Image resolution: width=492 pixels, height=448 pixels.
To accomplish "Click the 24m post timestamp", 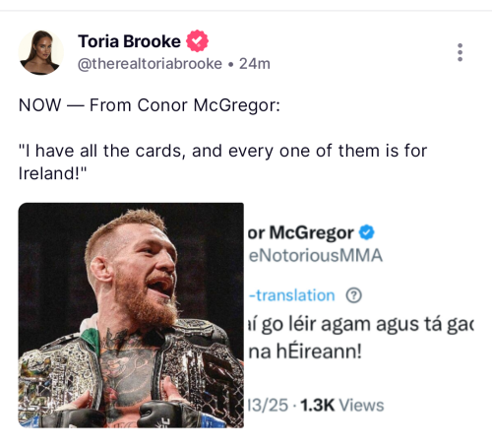I will (x=255, y=64).
